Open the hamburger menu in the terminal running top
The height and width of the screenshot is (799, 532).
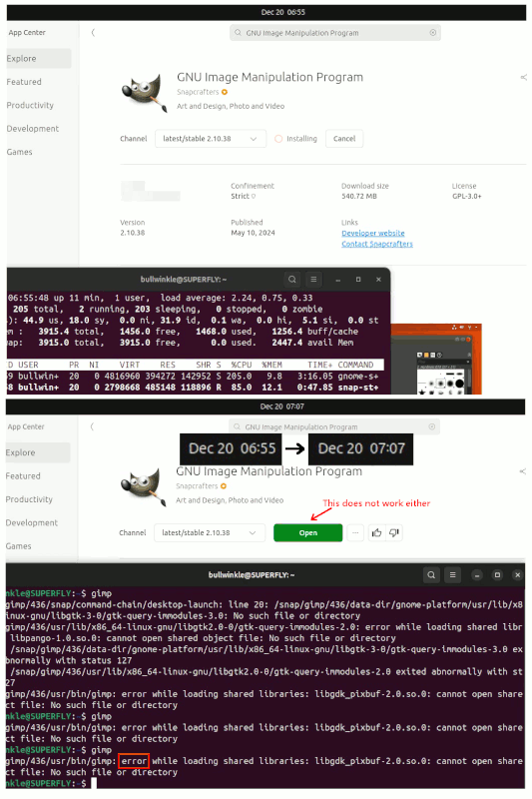tap(313, 280)
